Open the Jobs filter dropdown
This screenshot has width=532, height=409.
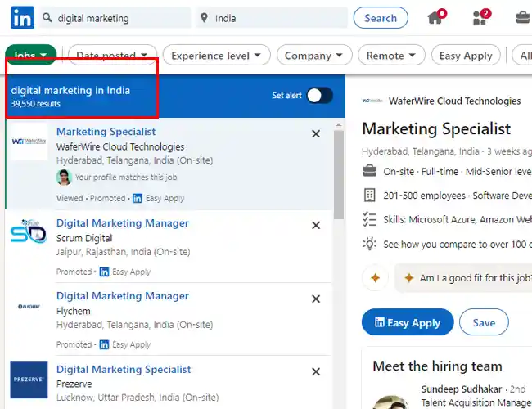[x=30, y=54]
